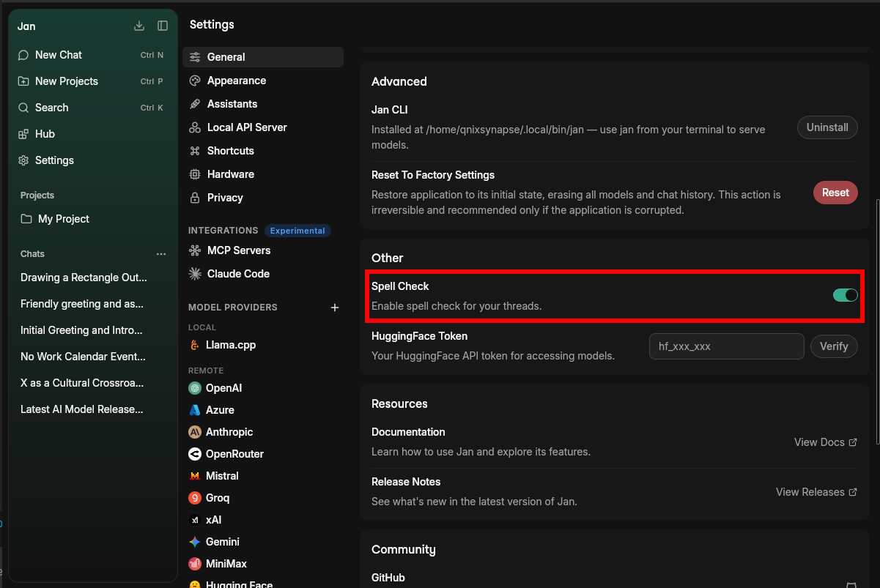Open Appearance settings tab
The width and height of the screenshot is (880, 588).
[263, 81]
